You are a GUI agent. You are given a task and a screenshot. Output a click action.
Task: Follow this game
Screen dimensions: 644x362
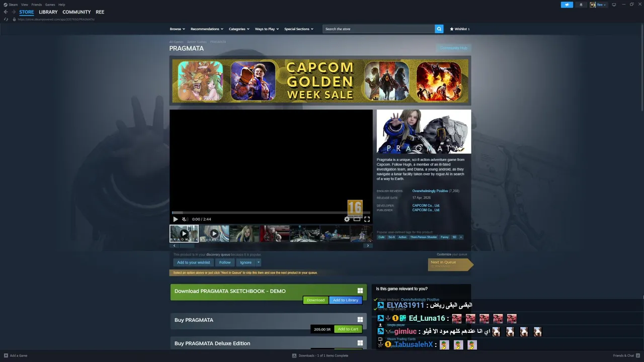[225, 262]
